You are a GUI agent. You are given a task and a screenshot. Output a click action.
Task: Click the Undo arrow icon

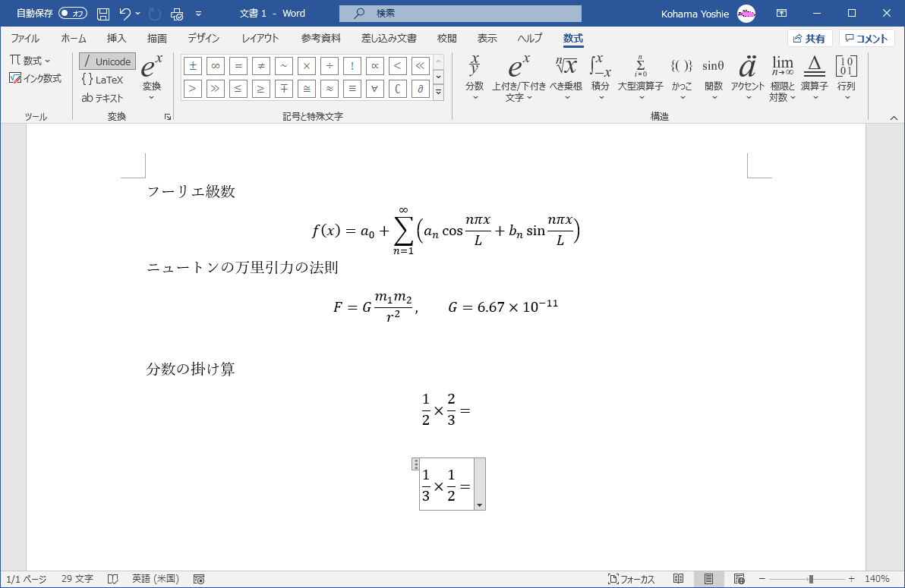(x=125, y=13)
